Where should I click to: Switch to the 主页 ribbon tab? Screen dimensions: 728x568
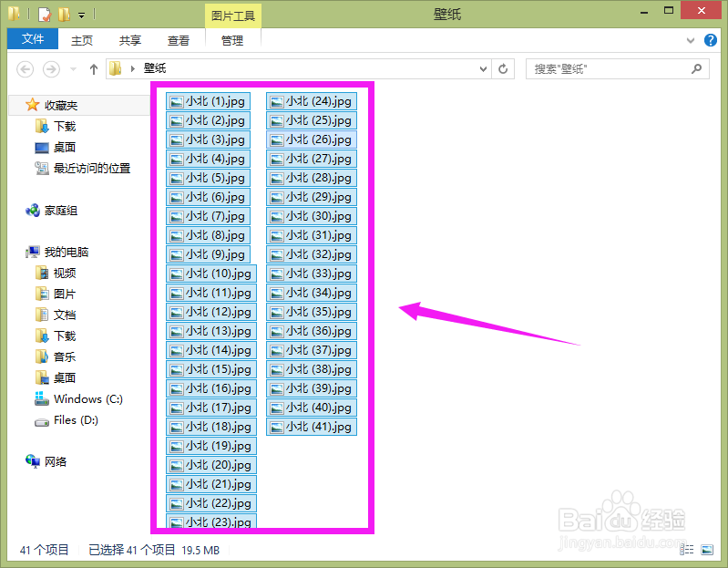(82, 41)
